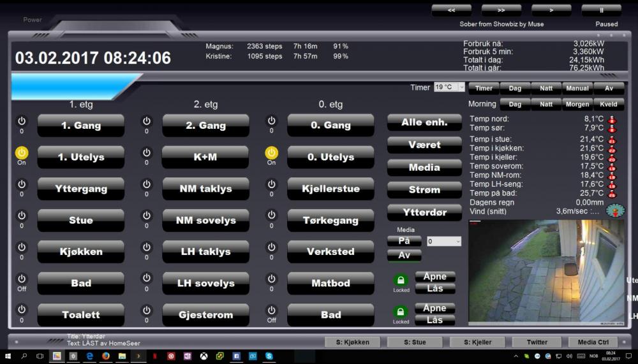This screenshot has height=364, width=638.
Task: Open Media value dropdown showing 0
Action: 444,241
